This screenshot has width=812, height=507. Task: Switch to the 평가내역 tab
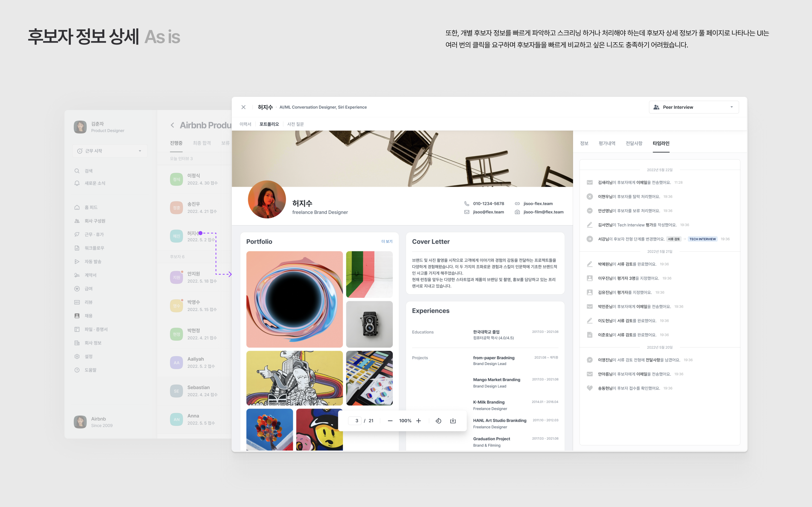tap(607, 143)
